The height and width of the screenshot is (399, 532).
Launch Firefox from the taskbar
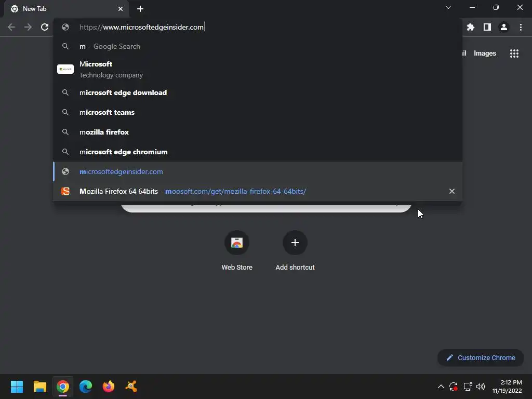109,387
